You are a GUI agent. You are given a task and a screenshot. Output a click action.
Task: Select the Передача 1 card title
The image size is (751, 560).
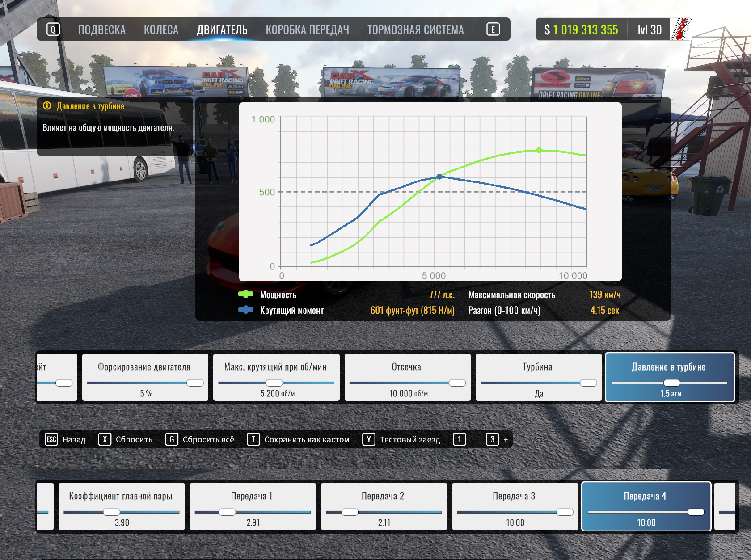coord(252,496)
